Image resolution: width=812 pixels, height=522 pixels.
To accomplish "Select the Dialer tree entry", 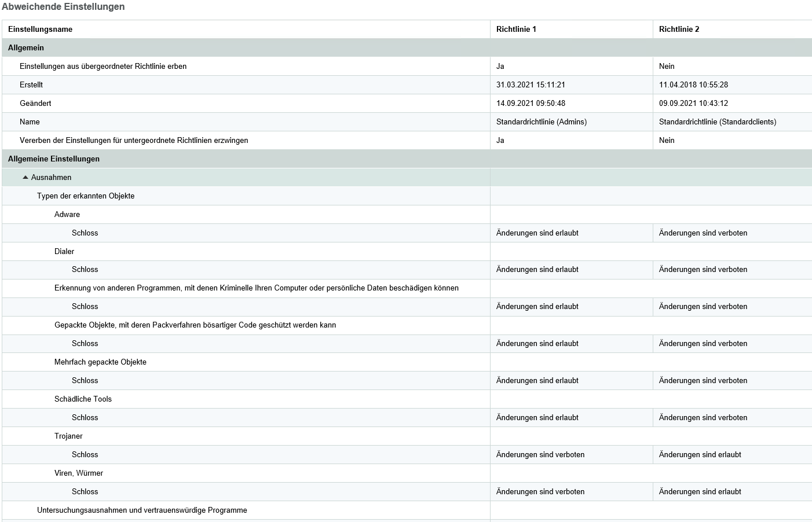I will click(64, 252).
